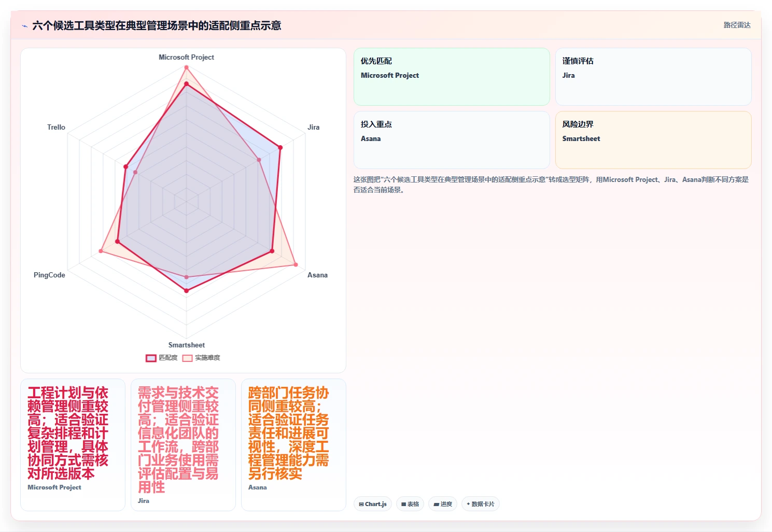The width and height of the screenshot is (772, 532).
Task: Click the 匹配度 data point on Smartsheet axis
Action: [x=187, y=291]
